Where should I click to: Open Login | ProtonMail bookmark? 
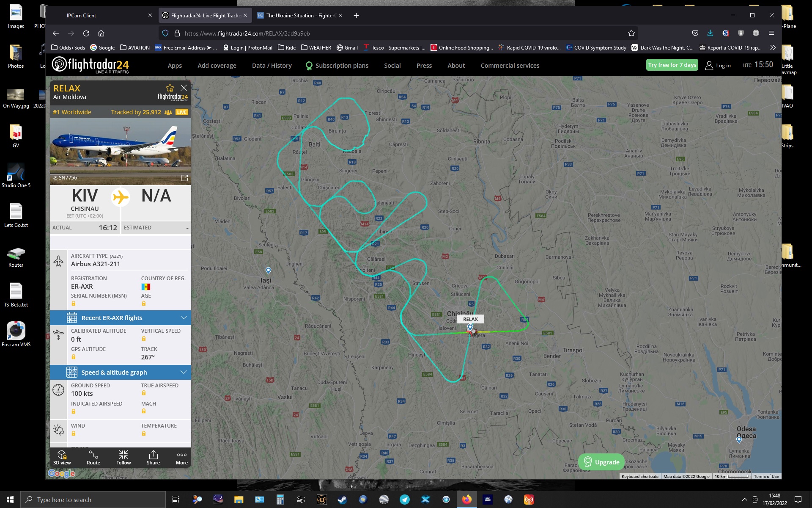click(248, 48)
